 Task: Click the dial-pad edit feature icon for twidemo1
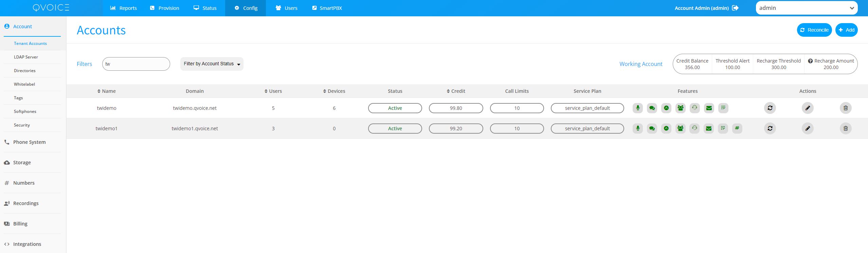point(723,129)
